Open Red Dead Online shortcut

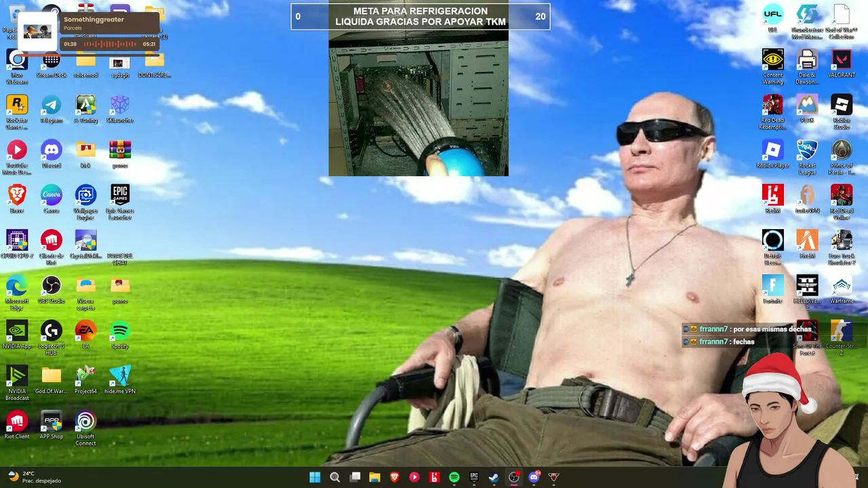(x=842, y=203)
